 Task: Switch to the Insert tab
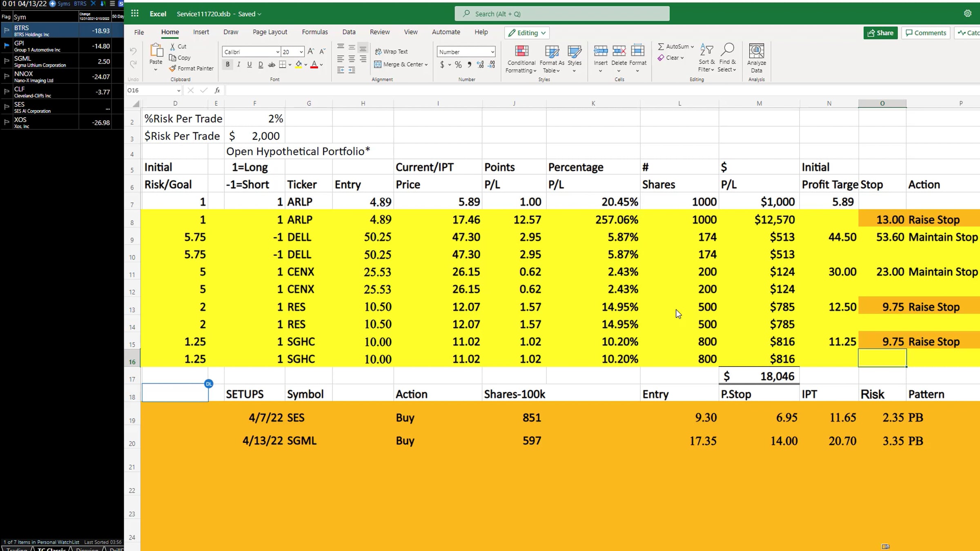click(x=201, y=32)
